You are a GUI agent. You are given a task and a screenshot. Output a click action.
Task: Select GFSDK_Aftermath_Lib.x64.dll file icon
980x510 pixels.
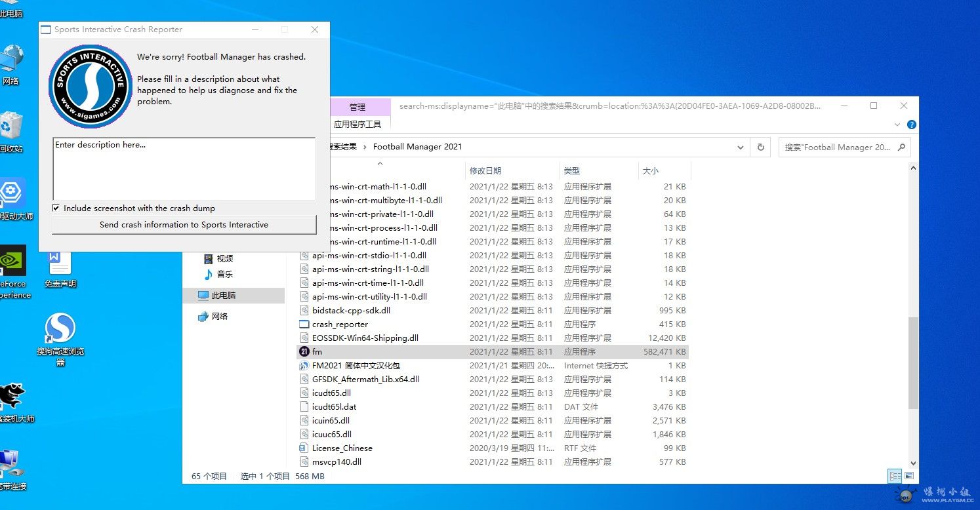[x=304, y=380]
